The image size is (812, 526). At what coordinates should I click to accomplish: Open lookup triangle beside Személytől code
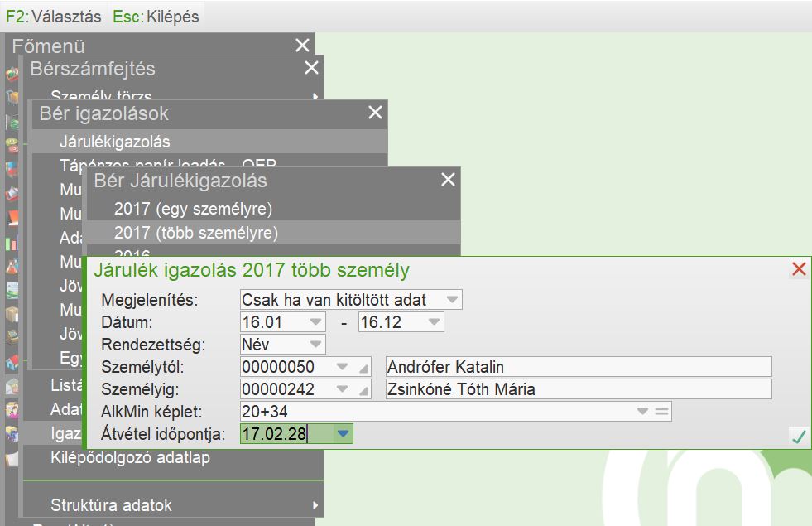click(364, 368)
